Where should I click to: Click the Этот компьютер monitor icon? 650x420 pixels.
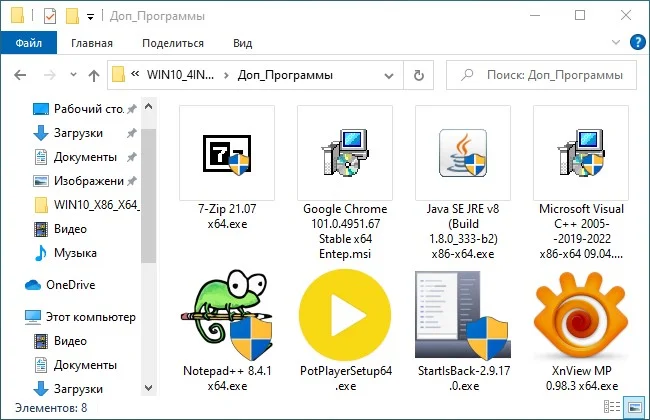[33, 317]
